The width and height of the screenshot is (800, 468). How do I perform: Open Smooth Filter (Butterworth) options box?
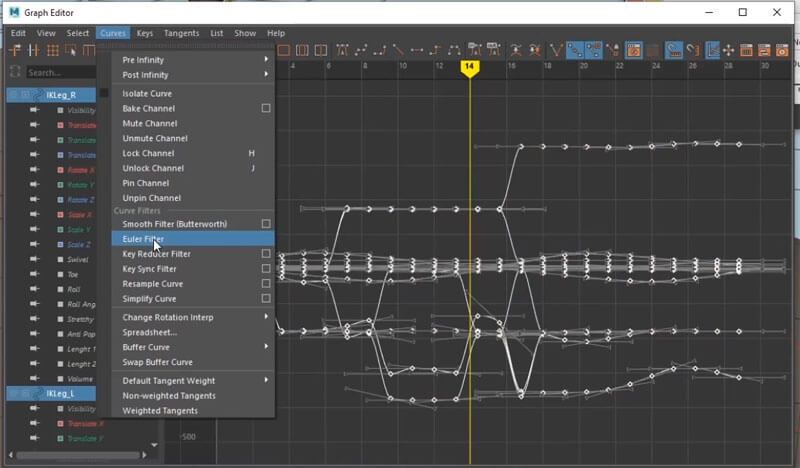tap(266, 224)
